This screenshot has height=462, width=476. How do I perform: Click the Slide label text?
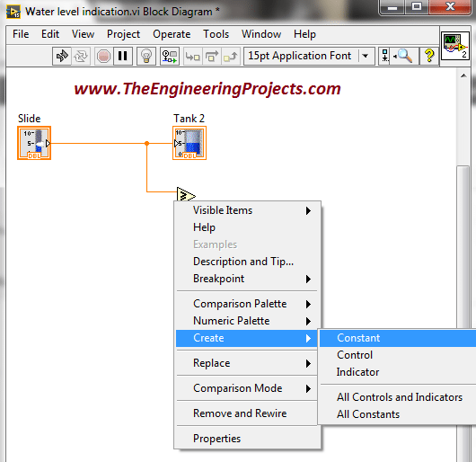29,119
